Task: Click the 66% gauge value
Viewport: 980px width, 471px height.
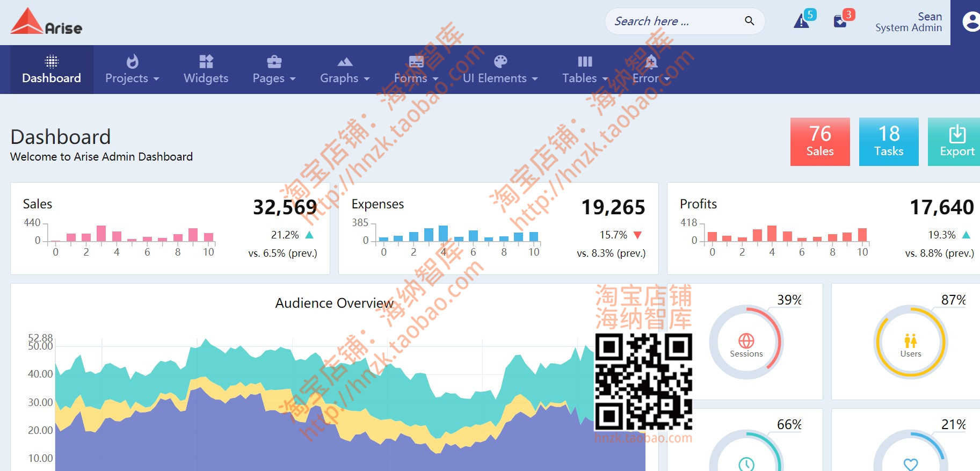Action: (x=789, y=425)
